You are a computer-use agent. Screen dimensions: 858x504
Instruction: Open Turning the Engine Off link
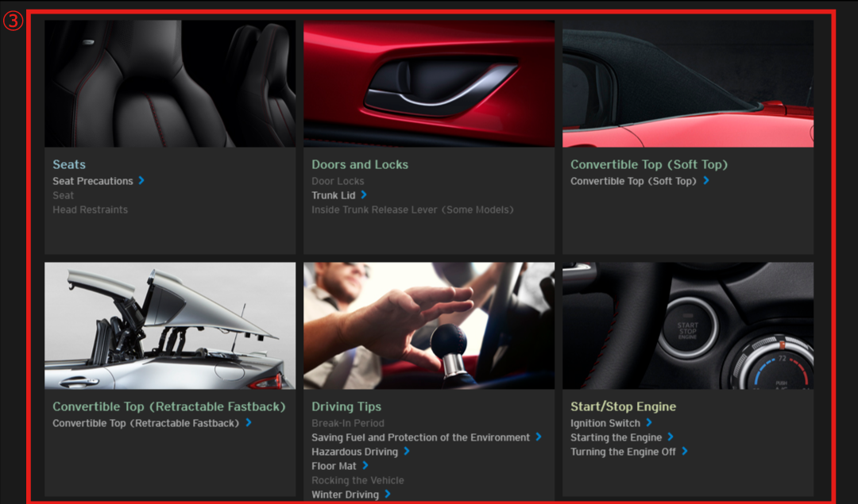(623, 452)
